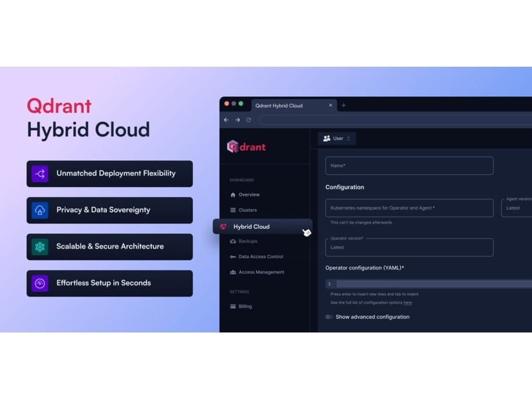This screenshot has width=532, height=405.
Task: Switch to the Qdrant Hybrid Cloud browser tab
Action: pos(278,106)
